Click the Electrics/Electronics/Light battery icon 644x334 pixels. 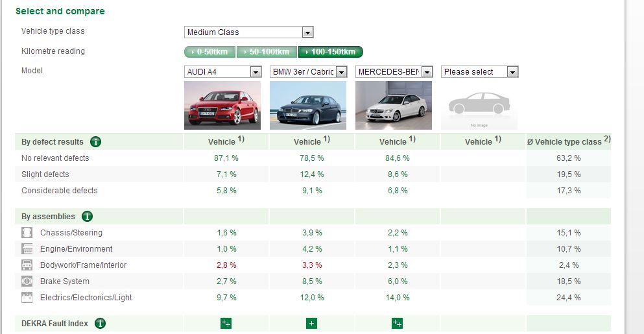click(27, 298)
